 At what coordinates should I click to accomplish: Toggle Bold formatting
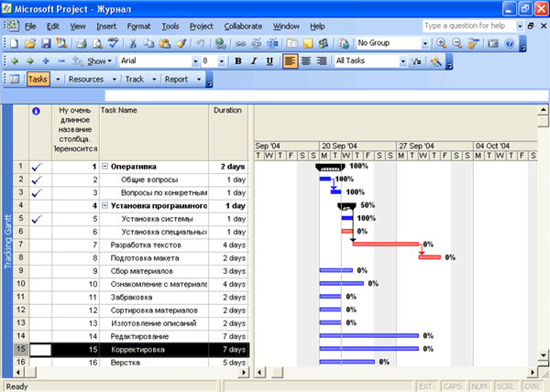(x=238, y=61)
